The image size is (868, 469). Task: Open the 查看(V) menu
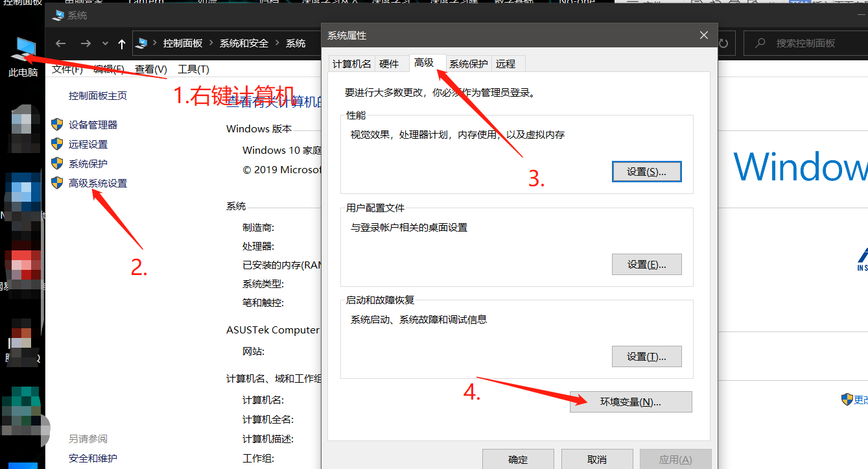(151, 69)
